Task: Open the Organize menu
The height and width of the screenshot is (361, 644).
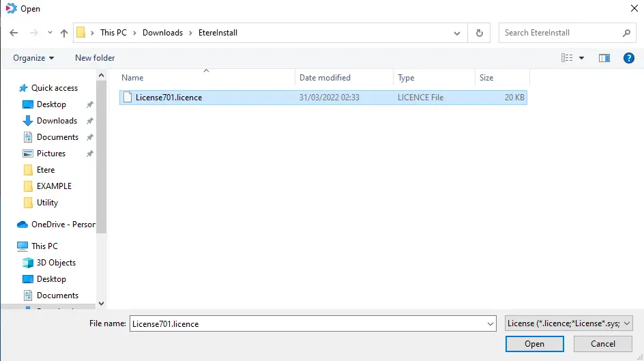Action: click(x=33, y=58)
